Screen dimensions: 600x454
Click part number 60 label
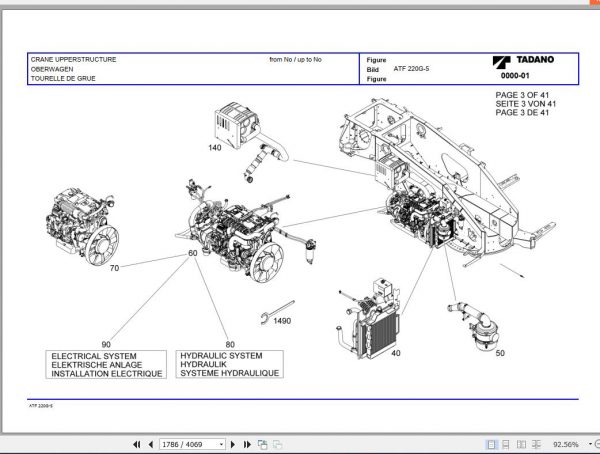point(193,253)
